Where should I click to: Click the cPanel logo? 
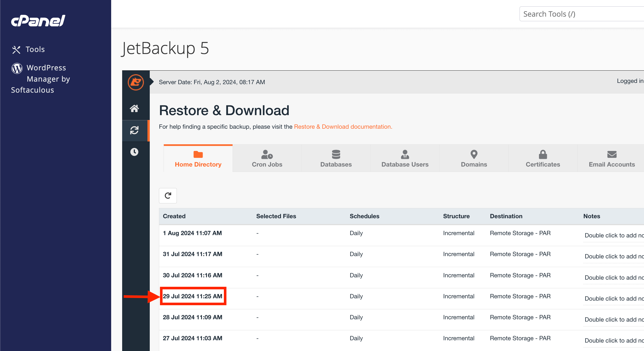(38, 21)
